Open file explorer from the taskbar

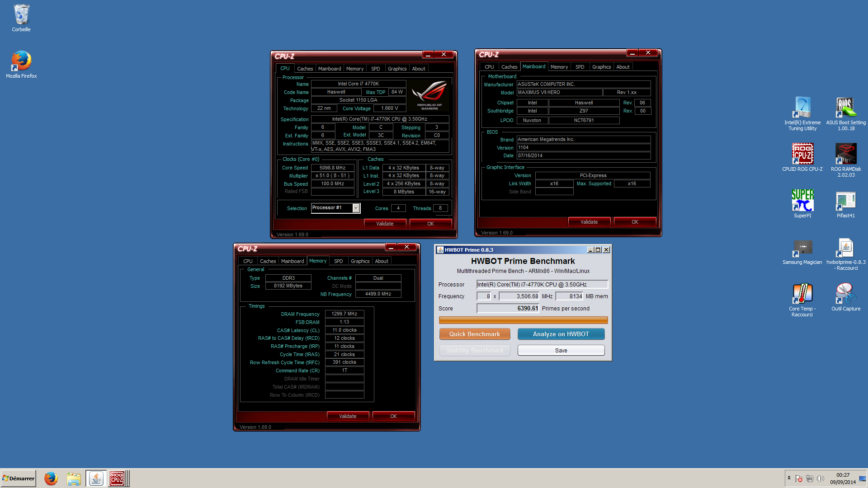pos(74,479)
